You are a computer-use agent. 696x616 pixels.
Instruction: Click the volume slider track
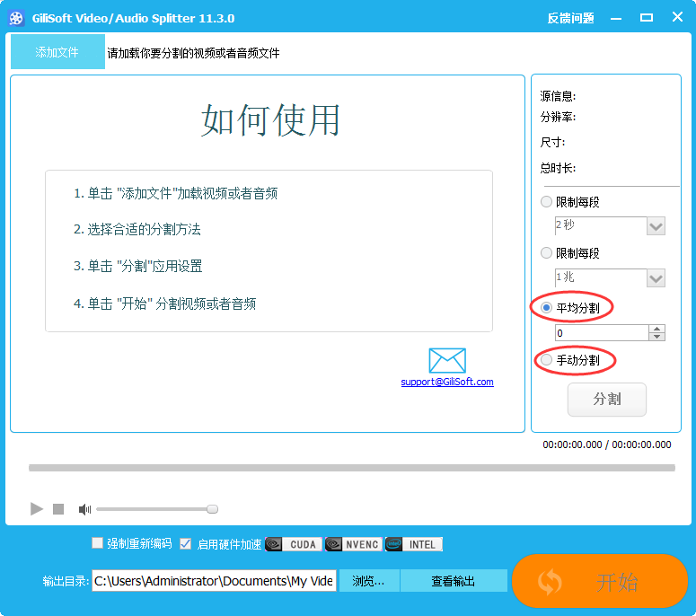tap(153, 509)
